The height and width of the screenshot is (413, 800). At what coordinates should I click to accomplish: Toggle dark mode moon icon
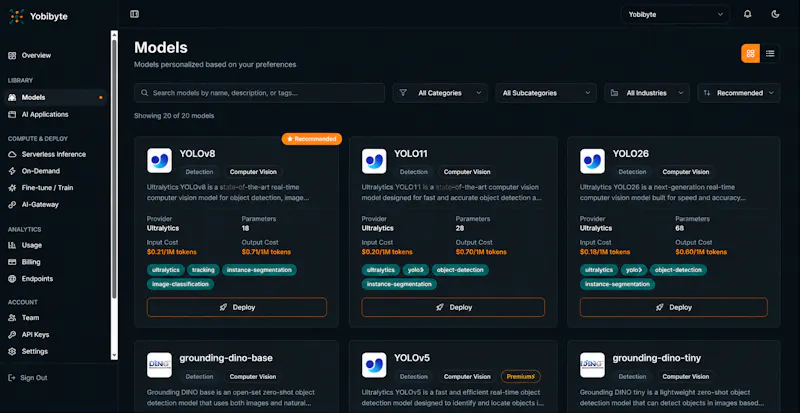776,14
